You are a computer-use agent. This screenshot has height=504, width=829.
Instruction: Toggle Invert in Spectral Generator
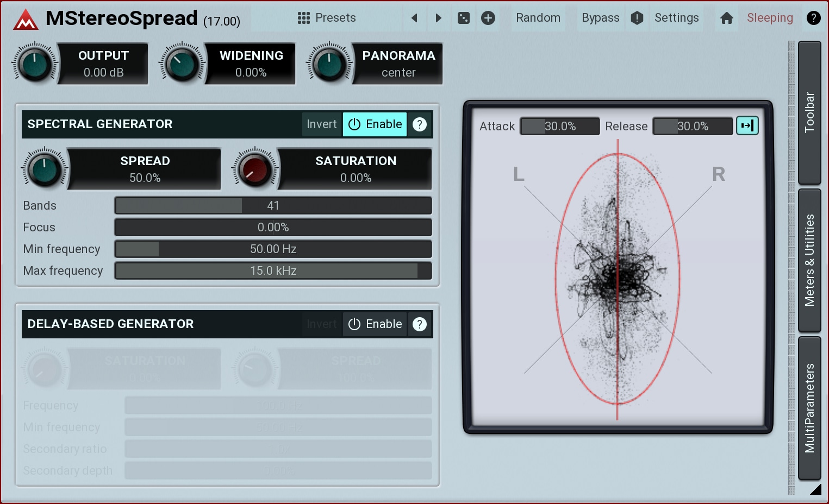pyautogui.click(x=322, y=124)
